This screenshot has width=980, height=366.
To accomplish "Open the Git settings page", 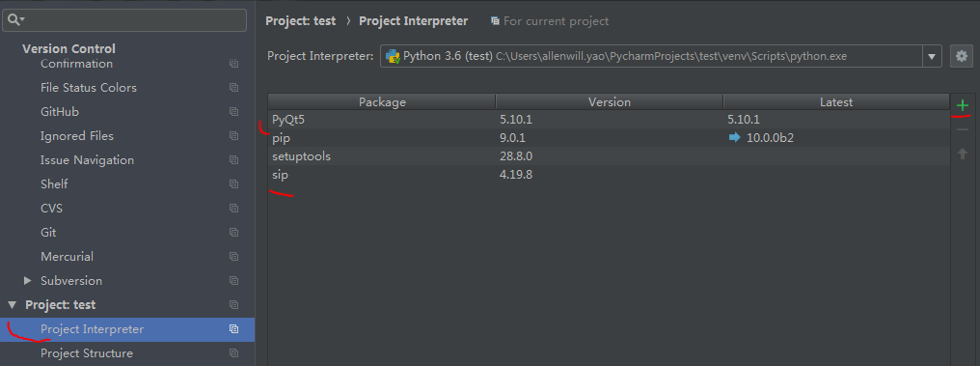I will 49,232.
